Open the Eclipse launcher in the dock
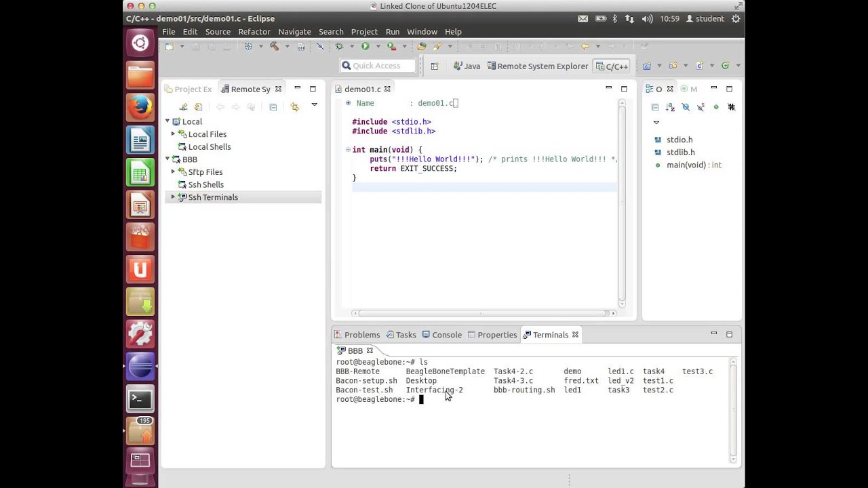 point(140,367)
